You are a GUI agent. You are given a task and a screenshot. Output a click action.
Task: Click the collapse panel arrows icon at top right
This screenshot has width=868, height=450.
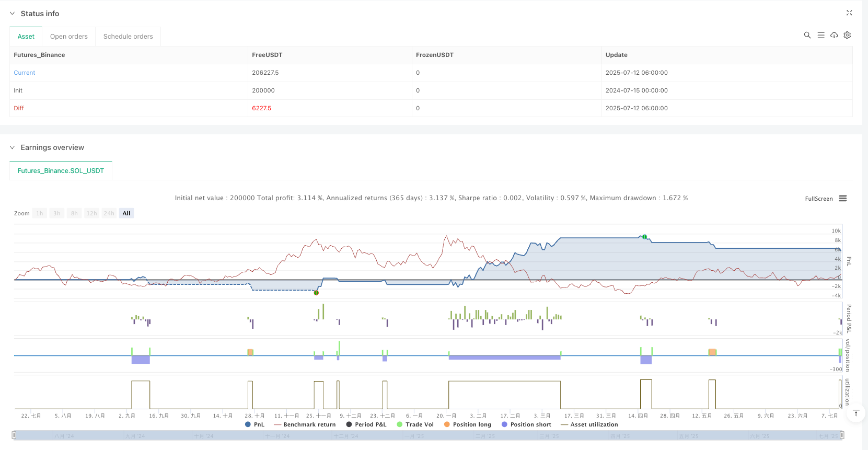pos(849,13)
